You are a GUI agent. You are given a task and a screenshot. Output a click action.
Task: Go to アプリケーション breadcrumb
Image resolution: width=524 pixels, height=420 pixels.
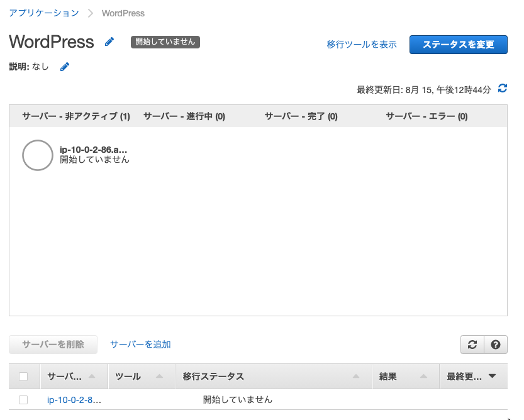[x=44, y=13]
